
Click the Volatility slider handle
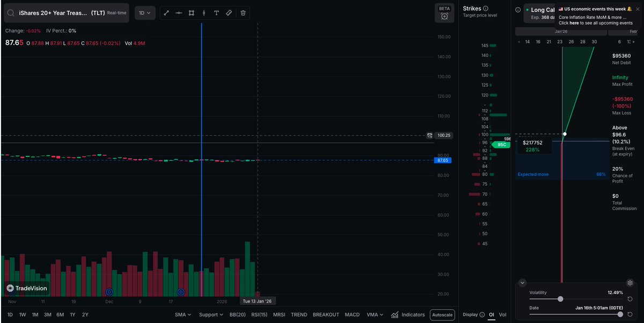(560, 299)
